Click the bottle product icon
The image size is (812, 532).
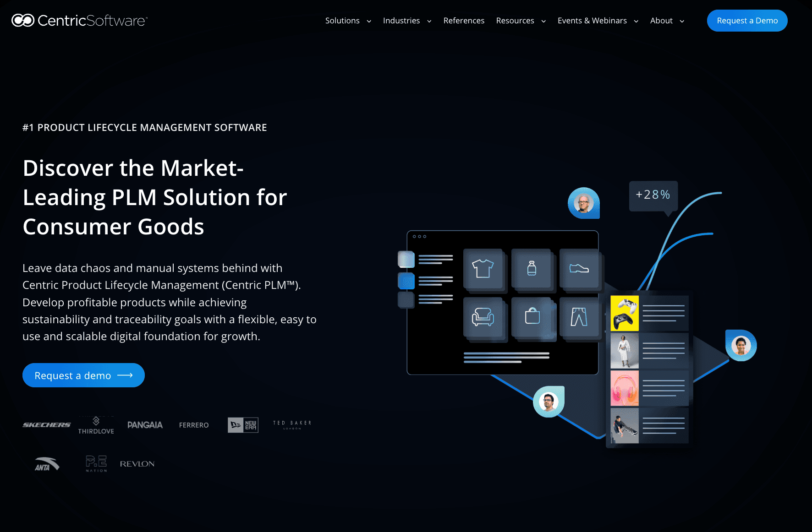[x=532, y=269]
